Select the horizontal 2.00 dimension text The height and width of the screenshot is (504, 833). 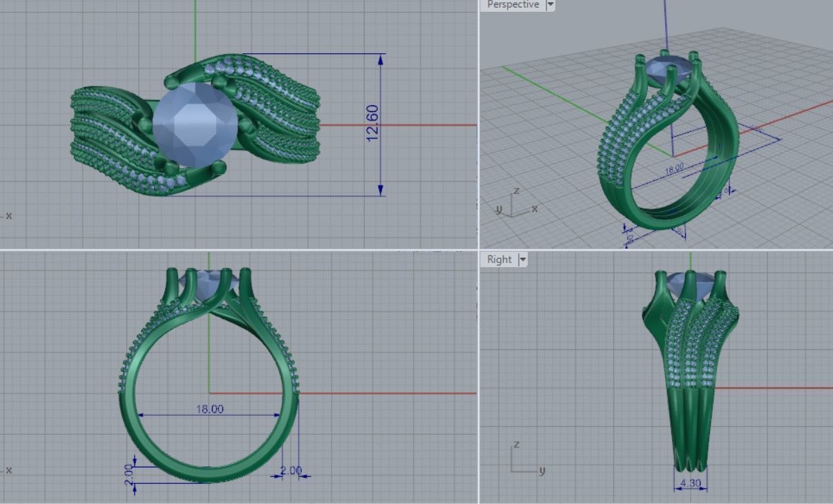[x=291, y=470]
